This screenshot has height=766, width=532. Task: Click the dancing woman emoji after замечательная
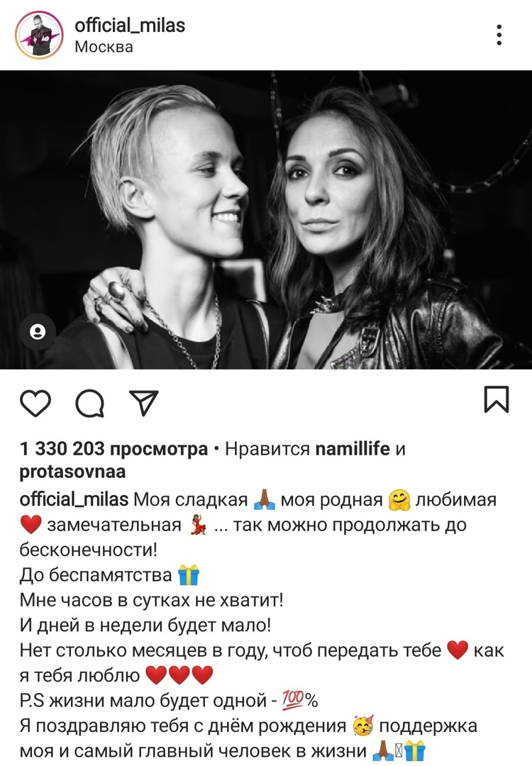[198, 525]
